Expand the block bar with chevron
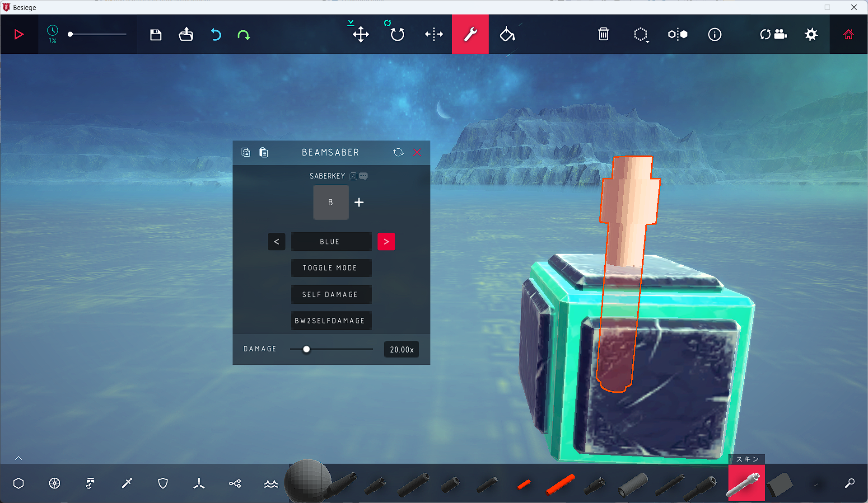Image resolution: width=868 pixels, height=503 pixels. (19, 458)
